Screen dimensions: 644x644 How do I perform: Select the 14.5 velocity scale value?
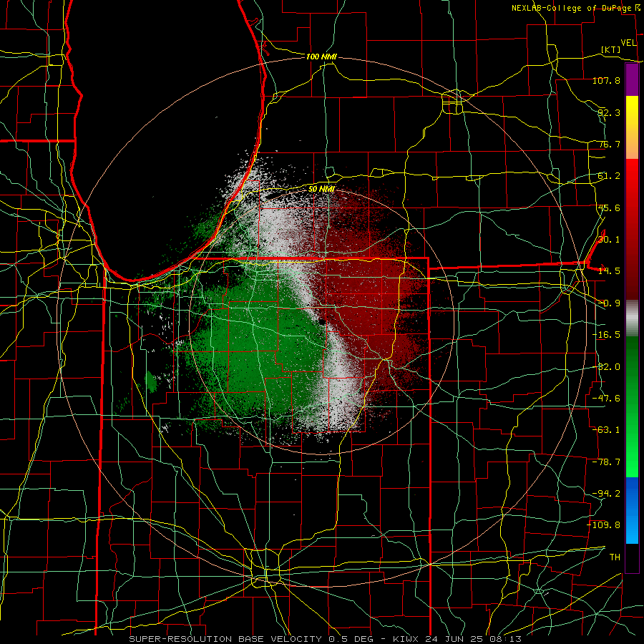pyautogui.click(x=609, y=271)
